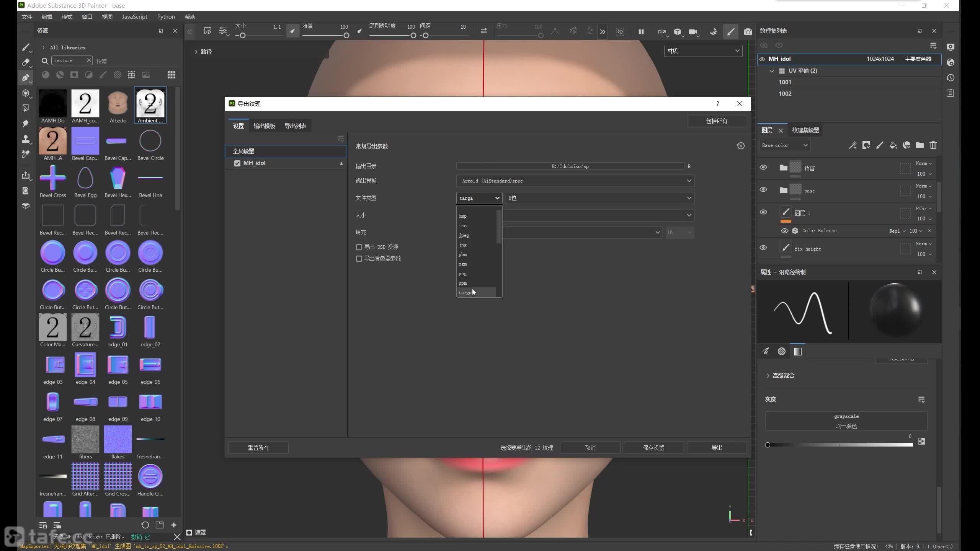980x551 pixels.
Task: Select the Polygon fill tool
Action: [x=25, y=108]
